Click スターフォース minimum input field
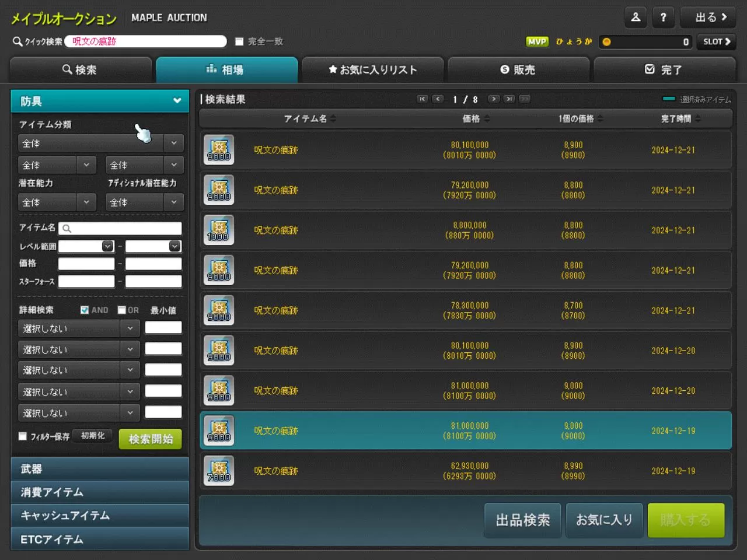 86,282
